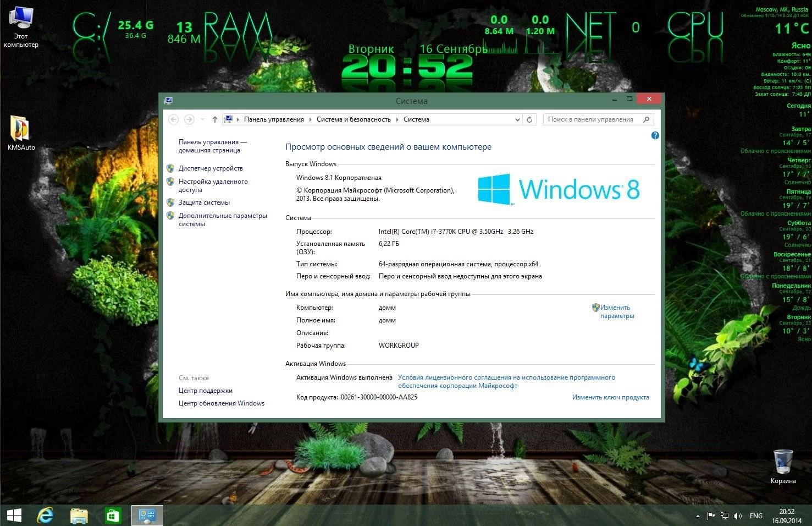
Task: Click the Система window title bar icon
Action: (x=169, y=101)
